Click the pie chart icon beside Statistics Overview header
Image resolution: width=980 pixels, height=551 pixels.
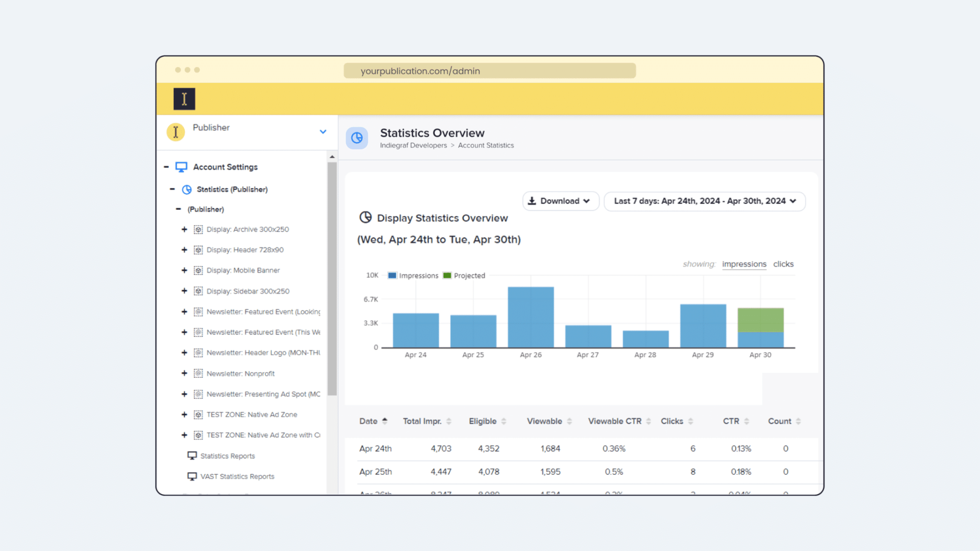pyautogui.click(x=356, y=138)
